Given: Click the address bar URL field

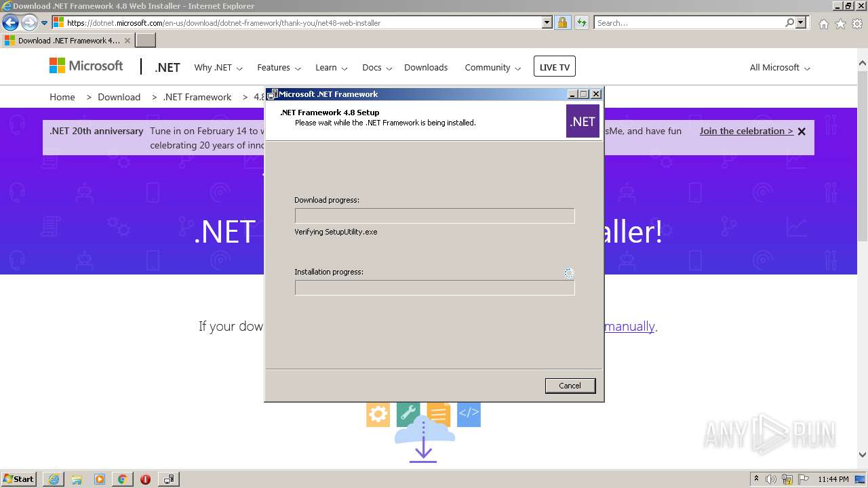Looking at the screenshot, I should coord(302,22).
